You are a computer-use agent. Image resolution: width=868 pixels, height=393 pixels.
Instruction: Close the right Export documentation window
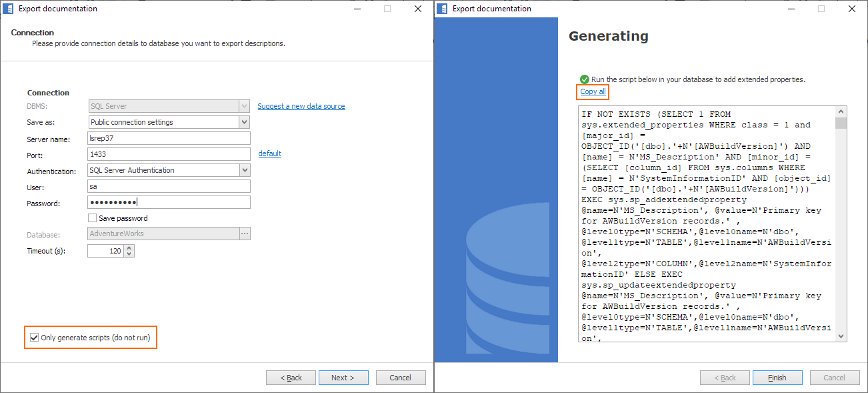(x=851, y=9)
